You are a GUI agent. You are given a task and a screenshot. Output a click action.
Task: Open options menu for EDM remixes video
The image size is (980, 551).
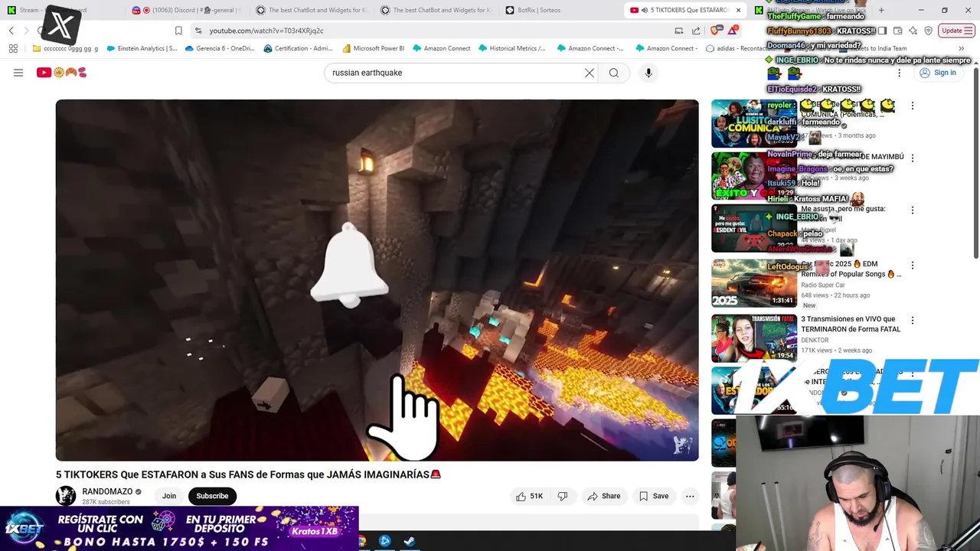912,265
